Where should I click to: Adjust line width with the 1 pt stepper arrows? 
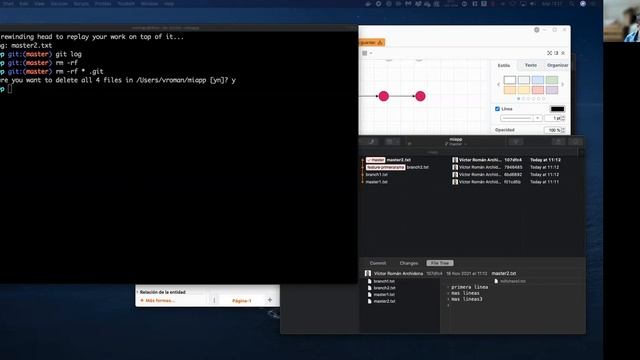[x=563, y=118]
